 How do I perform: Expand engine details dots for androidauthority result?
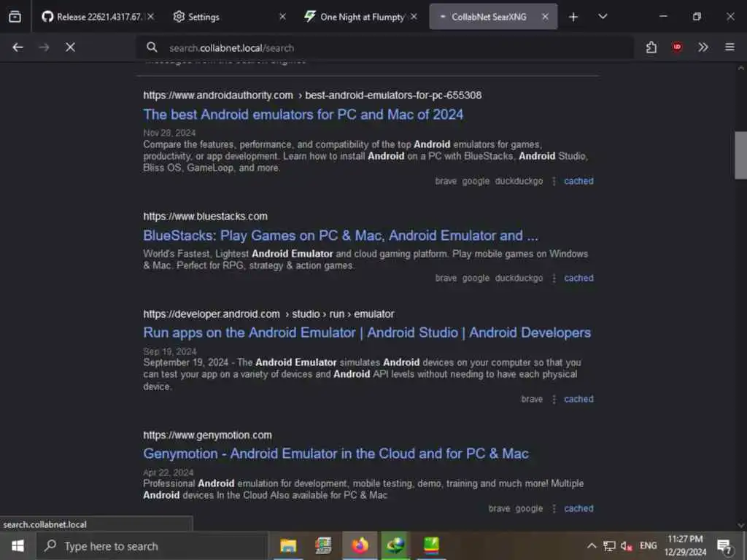(554, 181)
